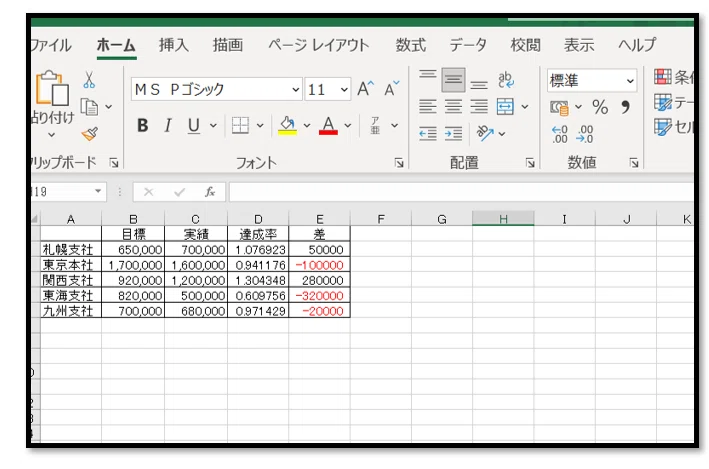The height and width of the screenshot is (469, 709).
Task: Expand borders dropdown arrow
Action: pos(260,125)
